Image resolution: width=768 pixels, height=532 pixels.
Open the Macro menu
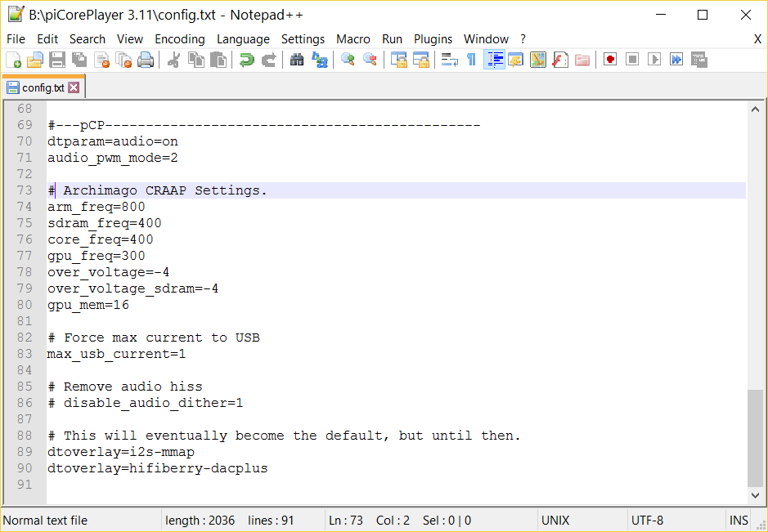coord(353,39)
